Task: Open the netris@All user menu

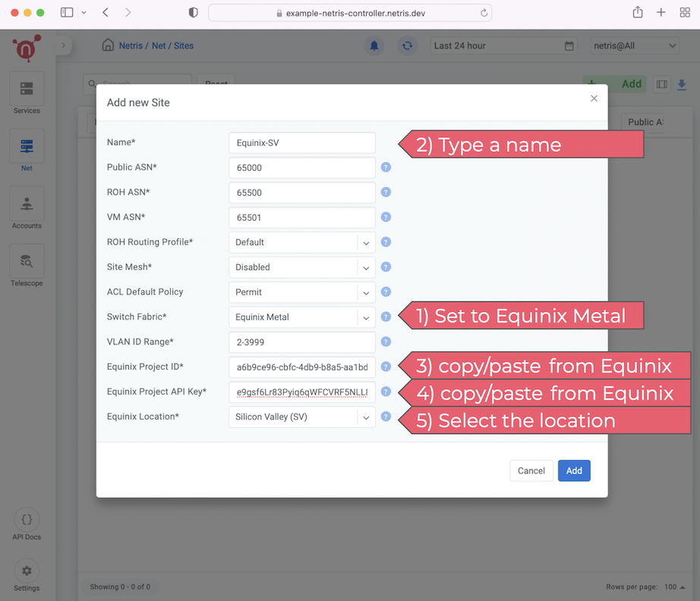Action: 635,46
